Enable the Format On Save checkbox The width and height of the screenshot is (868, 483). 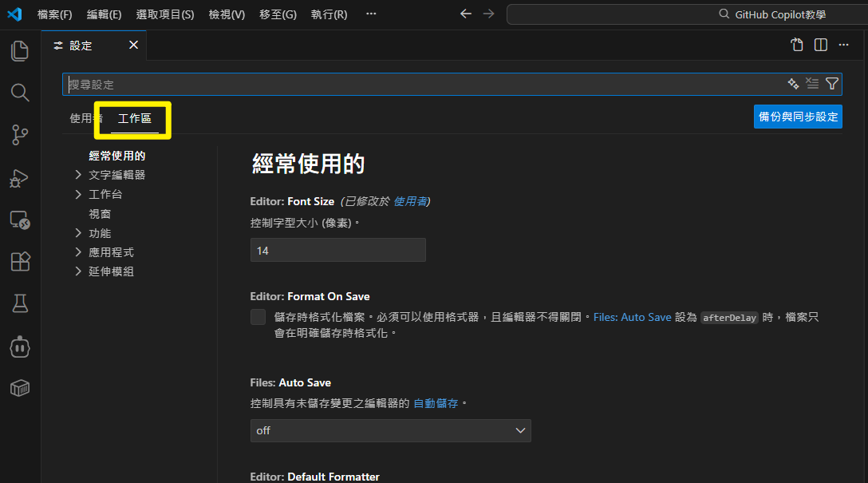(258, 317)
